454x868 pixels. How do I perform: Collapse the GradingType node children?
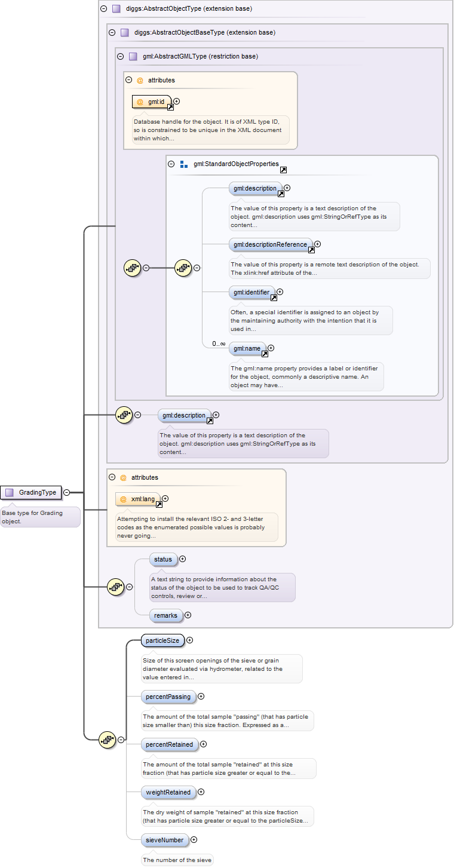[x=66, y=492]
